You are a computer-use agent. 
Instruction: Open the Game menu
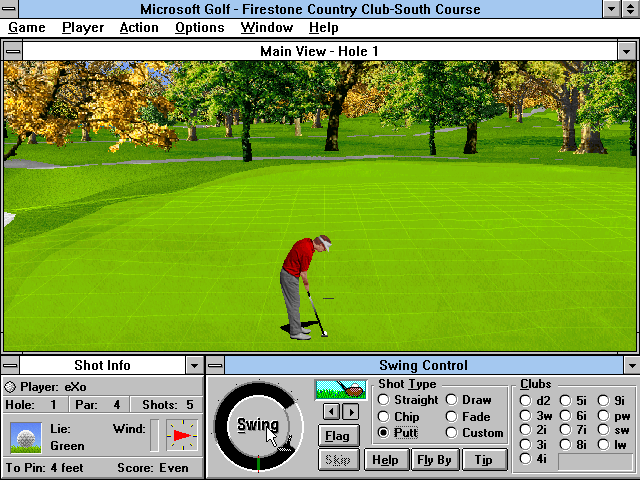click(x=27, y=28)
